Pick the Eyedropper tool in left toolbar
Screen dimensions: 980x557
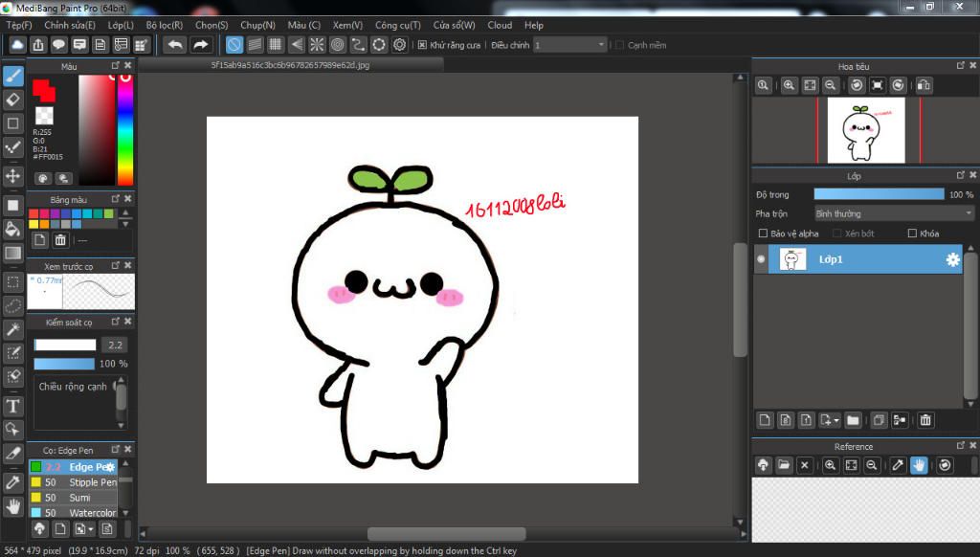pos(13,482)
